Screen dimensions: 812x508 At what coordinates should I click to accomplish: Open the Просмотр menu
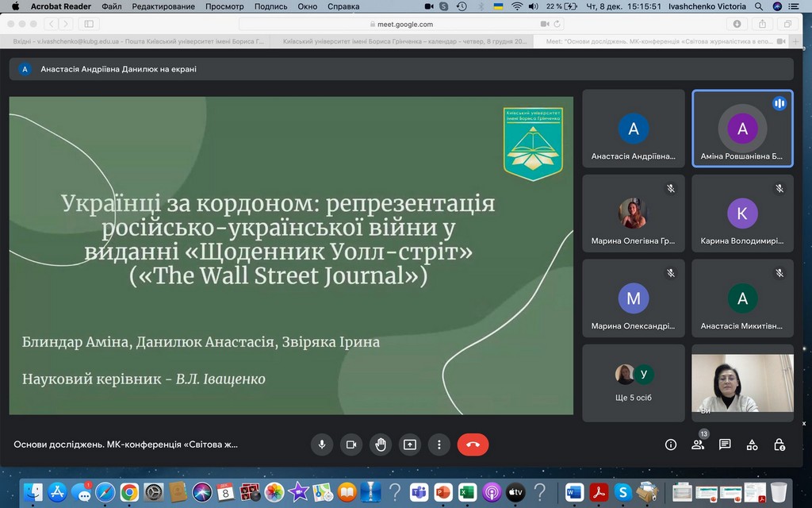tap(224, 6)
